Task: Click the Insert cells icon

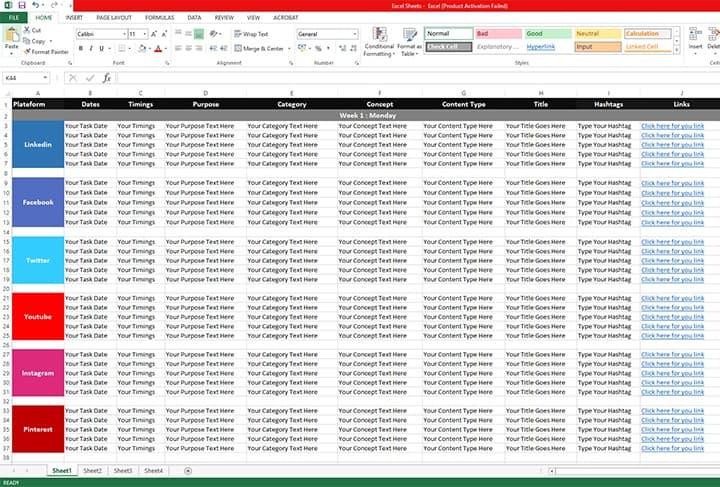Action: pos(695,39)
